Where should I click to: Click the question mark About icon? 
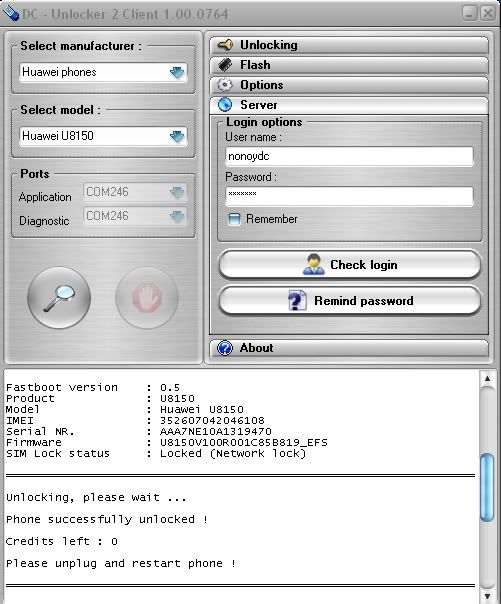pos(225,348)
